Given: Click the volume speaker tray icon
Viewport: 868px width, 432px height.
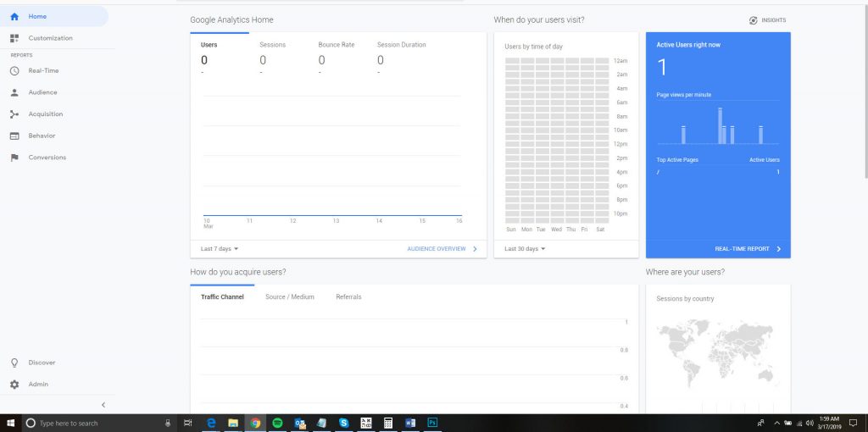Looking at the screenshot, I should tap(810, 424).
